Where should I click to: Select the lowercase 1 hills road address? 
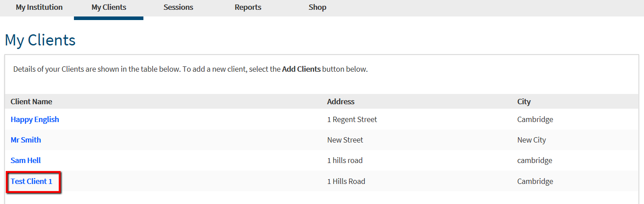[x=345, y=160]
